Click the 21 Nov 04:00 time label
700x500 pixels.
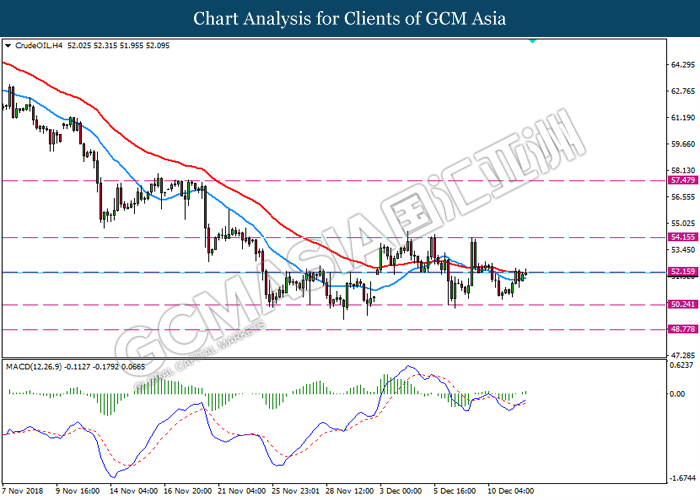pyautogui.click(x=242, y=491)
